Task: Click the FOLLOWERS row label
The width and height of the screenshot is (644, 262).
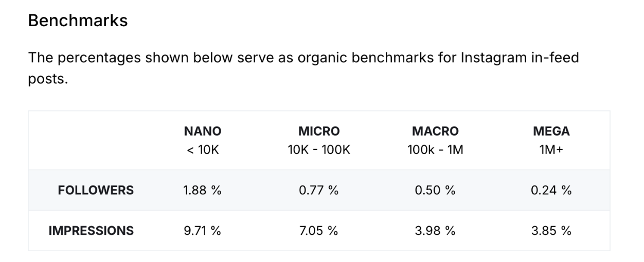Action: coord(96,190)
